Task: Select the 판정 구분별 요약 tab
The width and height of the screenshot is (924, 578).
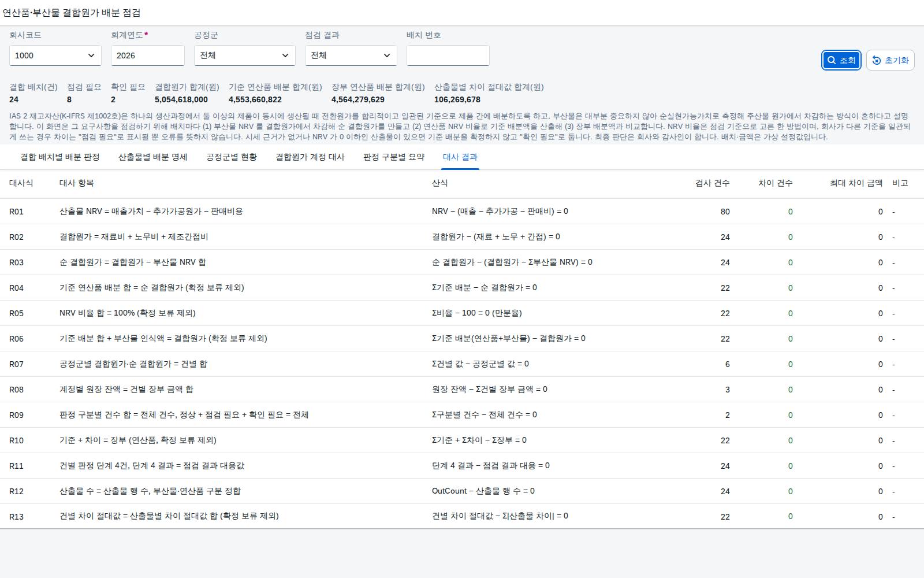Action: click(394, 157)
